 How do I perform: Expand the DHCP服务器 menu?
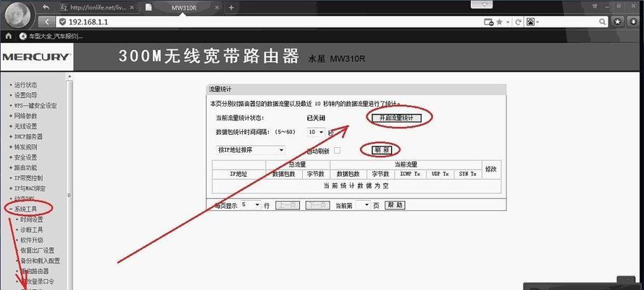pos(28,136)
